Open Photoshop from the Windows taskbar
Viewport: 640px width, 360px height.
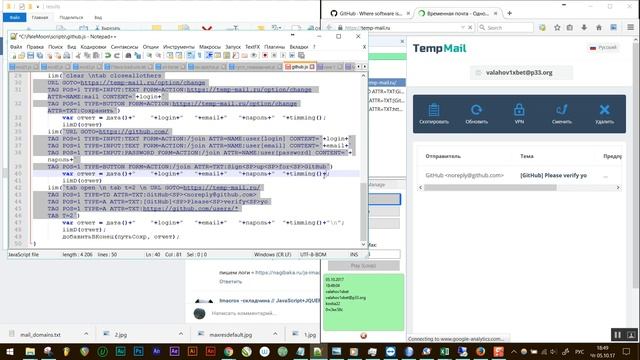tap(138, 351)
